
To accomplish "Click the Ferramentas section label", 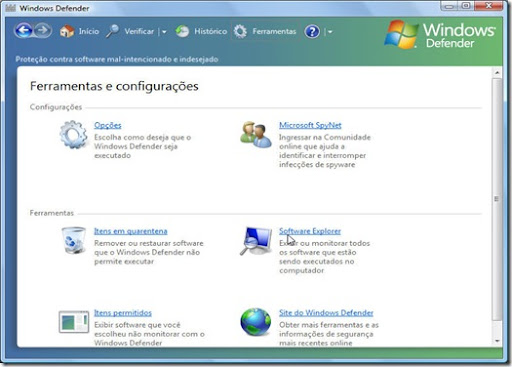I will (x=52, y=213).
